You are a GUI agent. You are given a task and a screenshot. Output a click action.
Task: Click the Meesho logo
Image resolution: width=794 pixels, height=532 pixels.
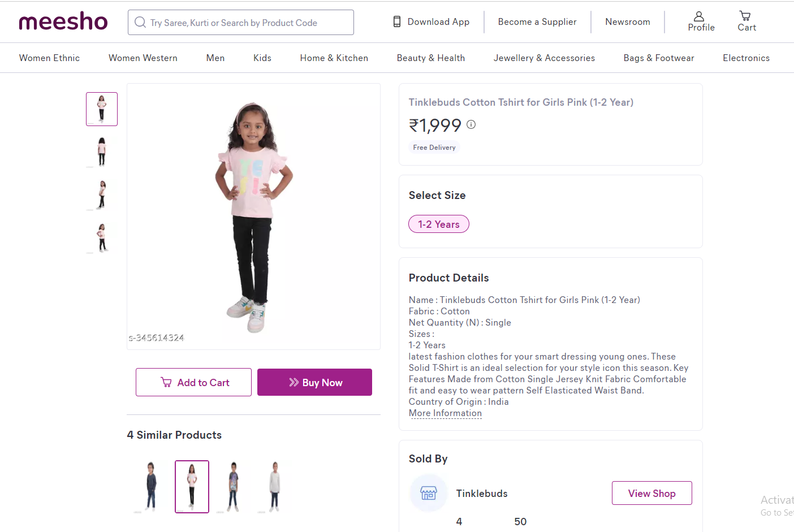coord(63,22)
